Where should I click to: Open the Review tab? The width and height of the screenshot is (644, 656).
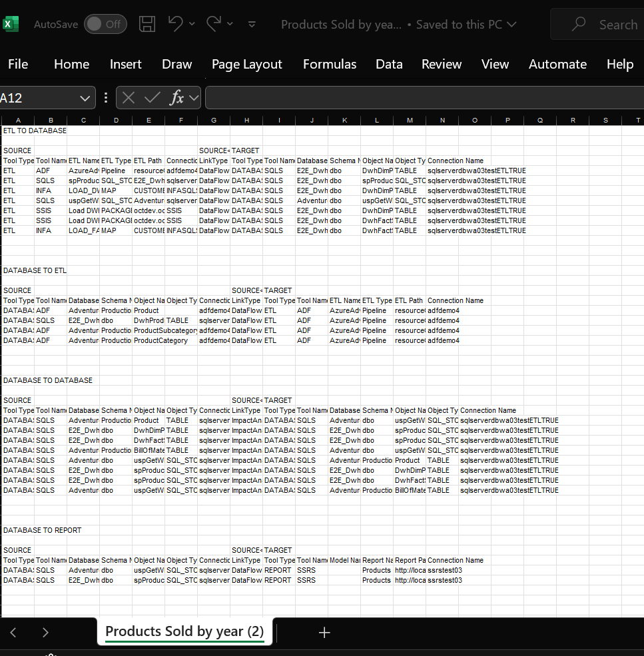pos(442,64)
